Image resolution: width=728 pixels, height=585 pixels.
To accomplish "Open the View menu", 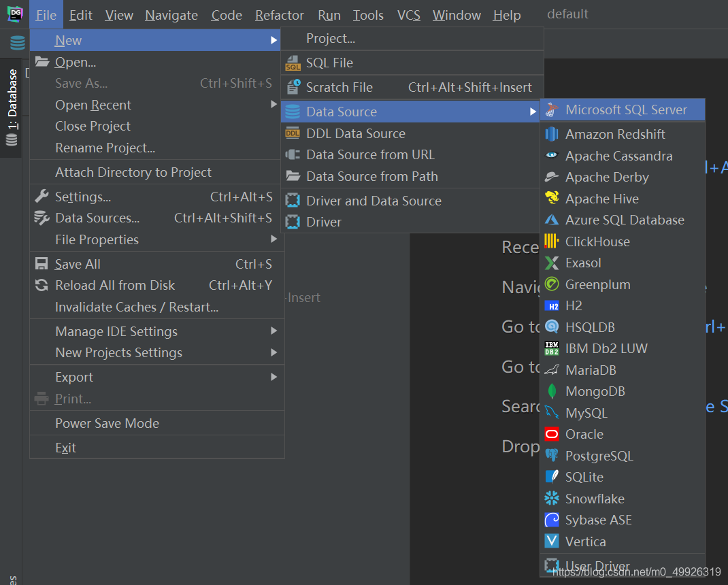I will click(119, 16).
